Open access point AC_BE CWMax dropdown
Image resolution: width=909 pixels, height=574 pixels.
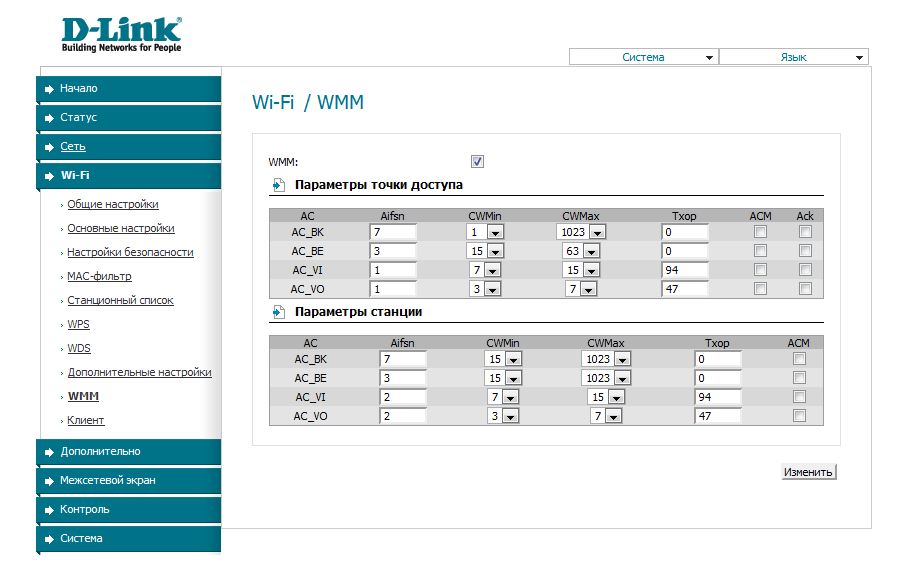coord(581,251)
